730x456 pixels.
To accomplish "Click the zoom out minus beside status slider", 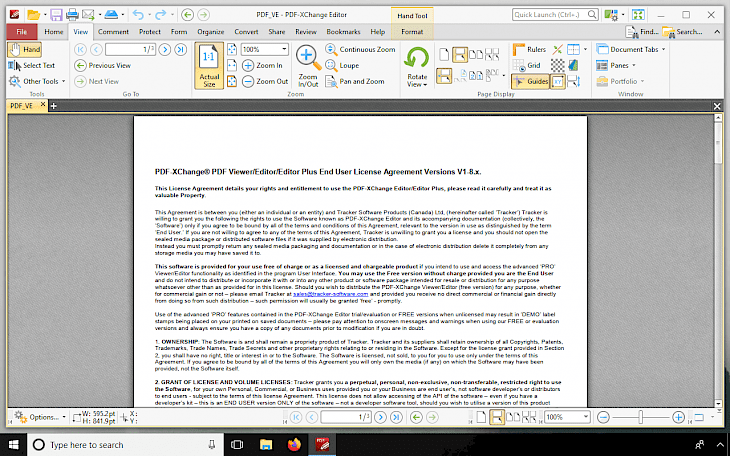I will 603,417.
